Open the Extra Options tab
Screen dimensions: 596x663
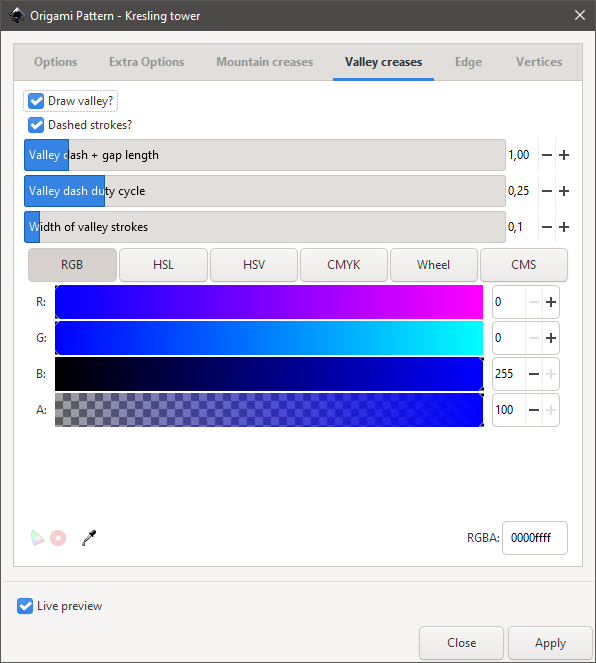click(146, 62)
